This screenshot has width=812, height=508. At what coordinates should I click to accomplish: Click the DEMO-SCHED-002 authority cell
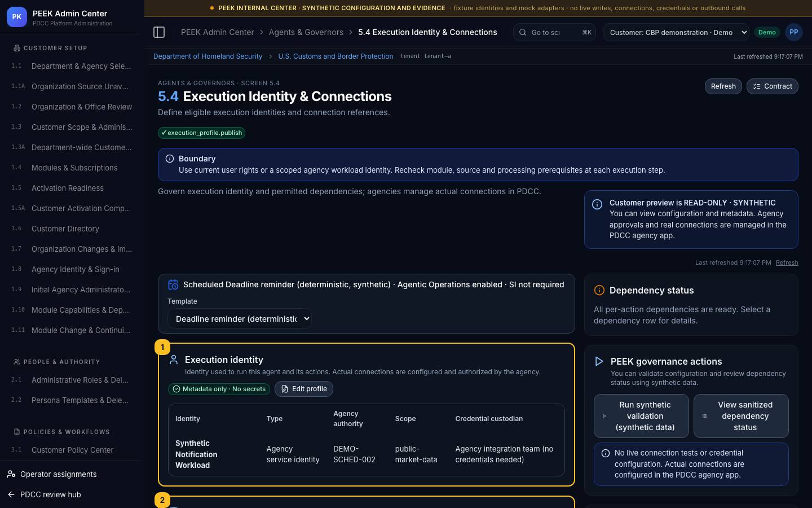[x=354, y=454]
